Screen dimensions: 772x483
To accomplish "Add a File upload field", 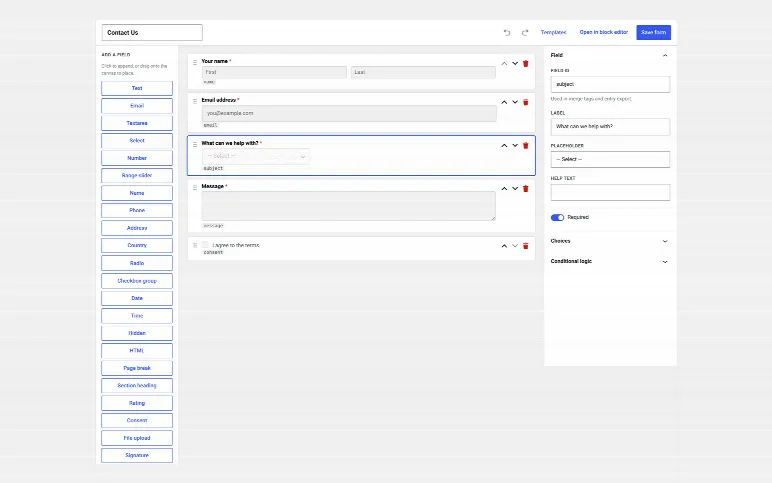I will pos(137,438).
